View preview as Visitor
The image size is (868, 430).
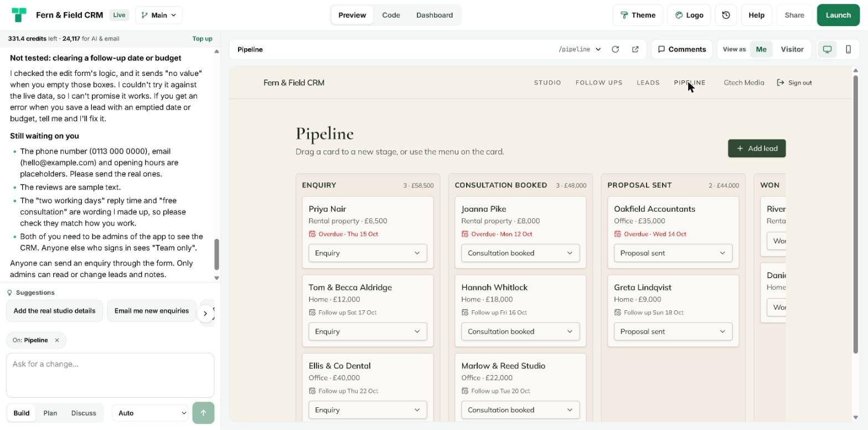(792, 49)
